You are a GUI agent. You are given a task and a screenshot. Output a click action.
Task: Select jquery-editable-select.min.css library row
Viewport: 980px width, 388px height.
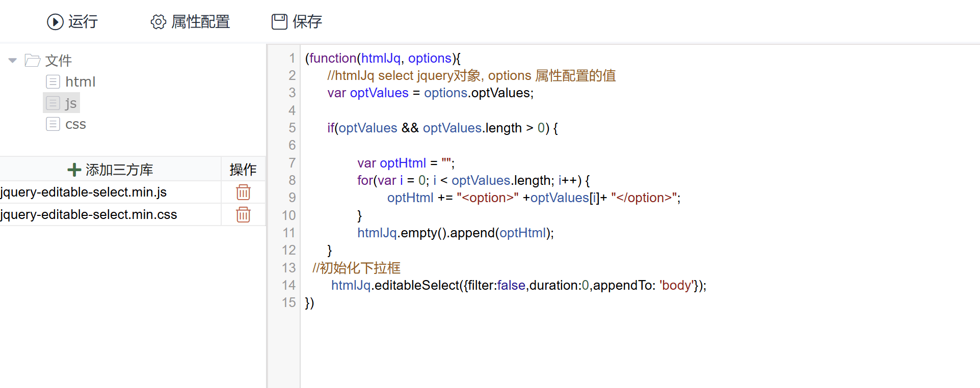(111, 214)
